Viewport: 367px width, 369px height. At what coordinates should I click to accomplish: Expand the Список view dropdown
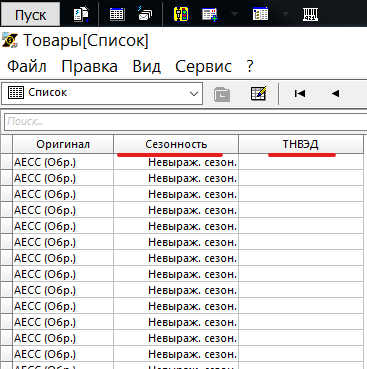click(194, 94)
